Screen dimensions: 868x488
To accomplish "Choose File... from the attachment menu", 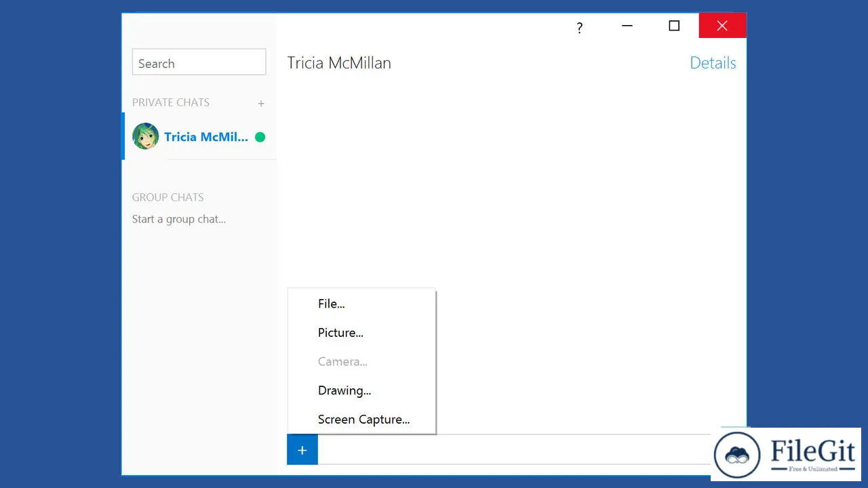I will 361,304.
